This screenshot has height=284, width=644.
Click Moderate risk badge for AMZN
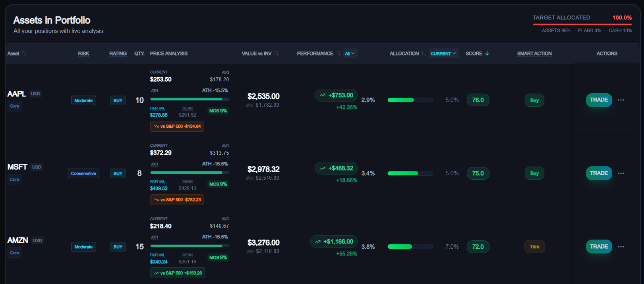[x=83, y=247]
